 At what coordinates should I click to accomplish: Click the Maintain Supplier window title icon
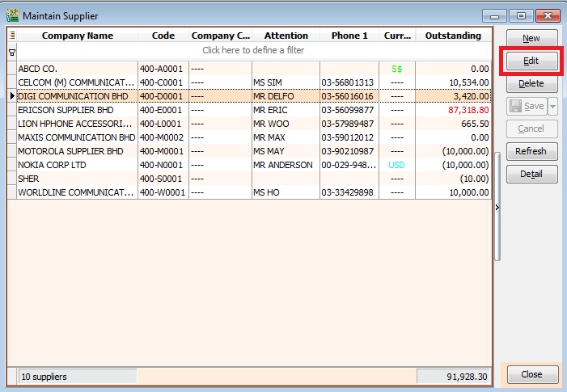pyautogui.click(x=12, y=15)
